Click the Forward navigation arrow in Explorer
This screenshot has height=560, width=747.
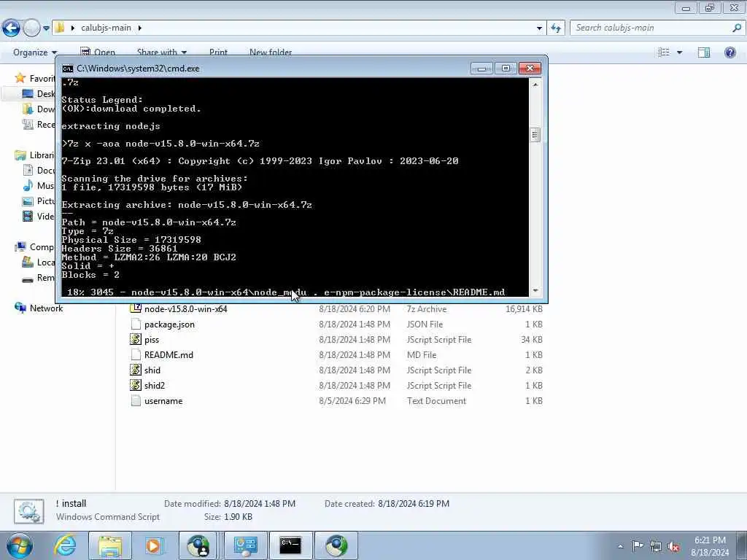(x=31, y=28)
